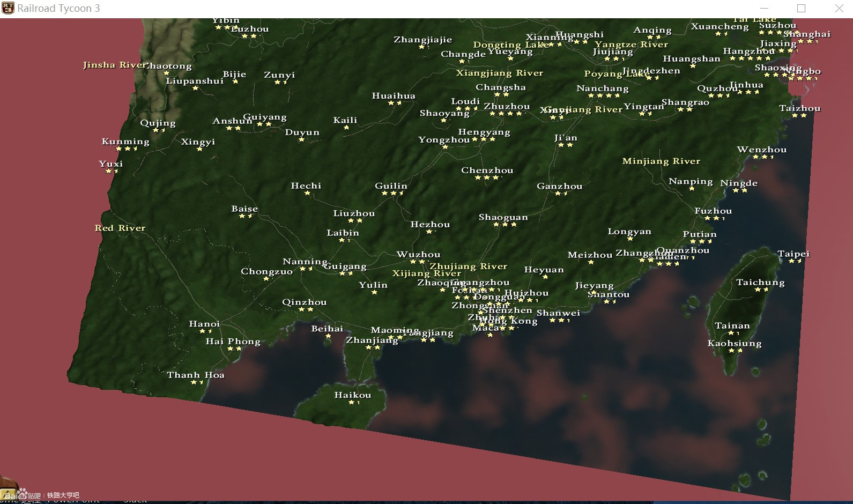Click the Yongzhou city label
Screen dimensions: 853x504
(444, 140)
